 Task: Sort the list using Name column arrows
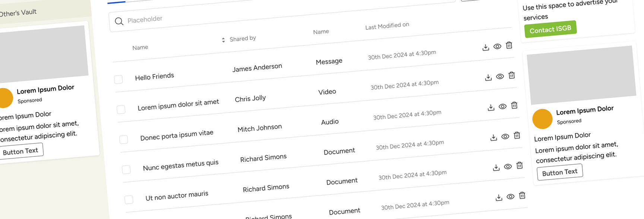(x=223, y=40)
